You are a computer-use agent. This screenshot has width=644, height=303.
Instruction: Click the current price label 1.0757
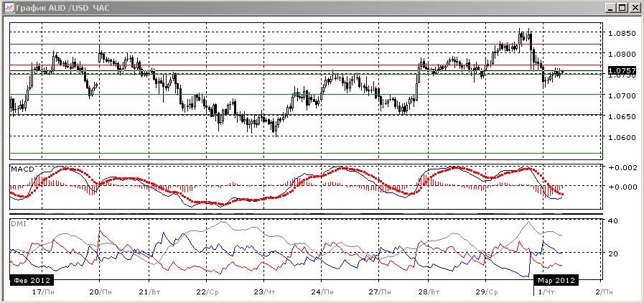click(x=622, y=73)
